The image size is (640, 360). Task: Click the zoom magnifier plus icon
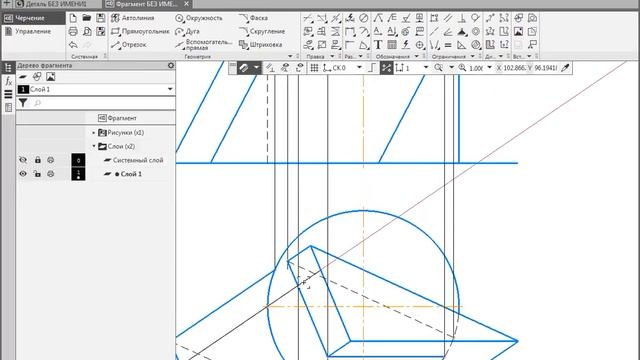pyautogui.click(x=462, y=68)
